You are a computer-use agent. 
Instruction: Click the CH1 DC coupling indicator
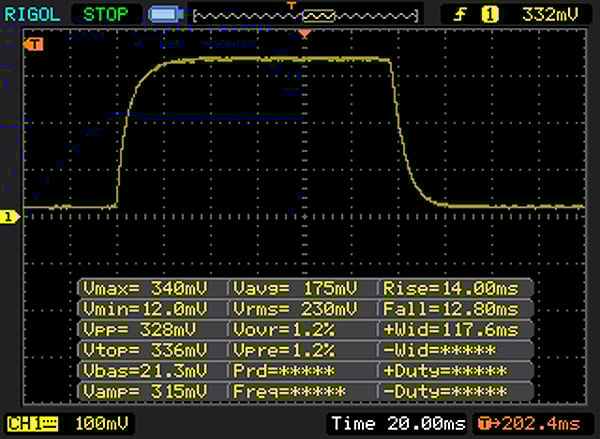click(x=33, y=424)
